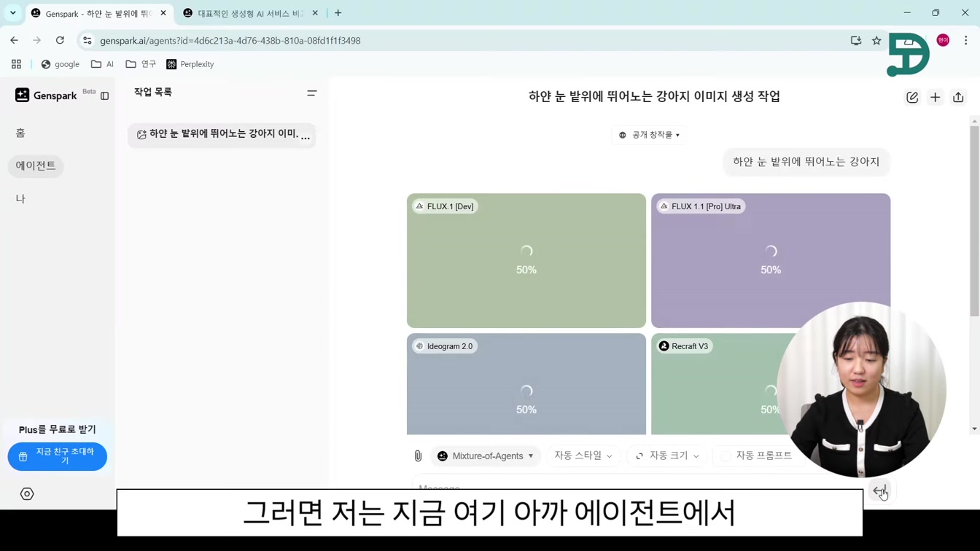This screenshot has height=551, width=980.
Task: Collapse the sidebar panel icon next to Beta
Action: [105, 96]
